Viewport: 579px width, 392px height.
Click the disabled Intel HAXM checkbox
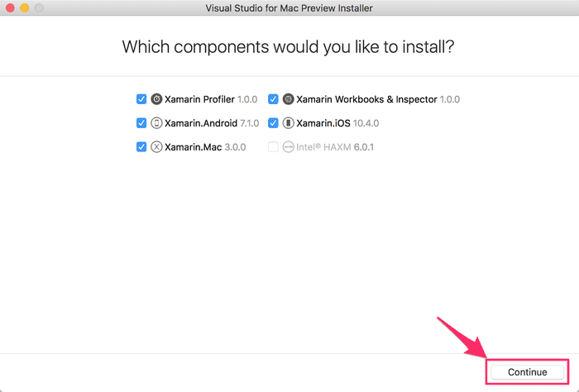273,147
